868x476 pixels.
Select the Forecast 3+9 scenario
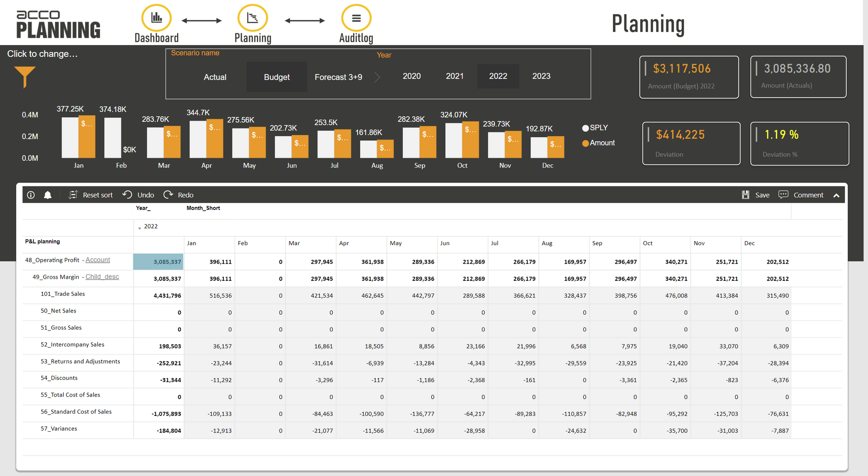point(339,77)
